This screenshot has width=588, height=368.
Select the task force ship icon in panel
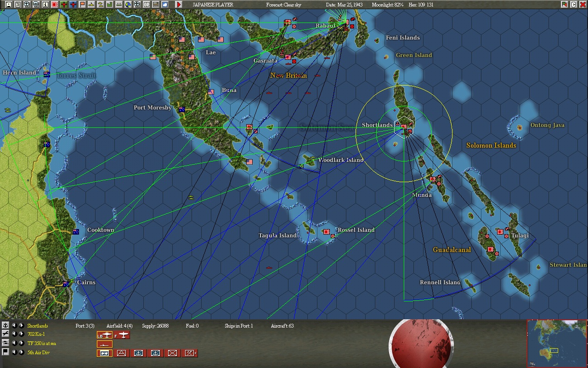coord(105,344)
